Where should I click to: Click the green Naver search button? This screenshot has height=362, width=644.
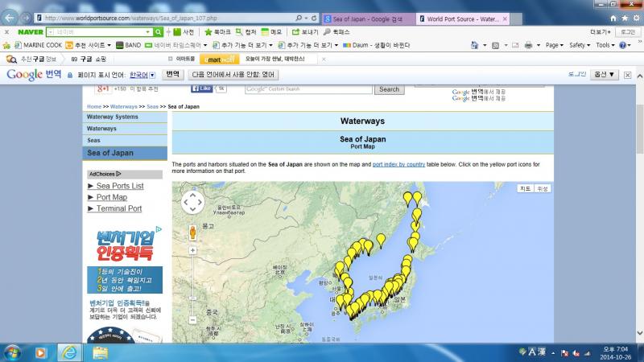[x=159, y=32]
